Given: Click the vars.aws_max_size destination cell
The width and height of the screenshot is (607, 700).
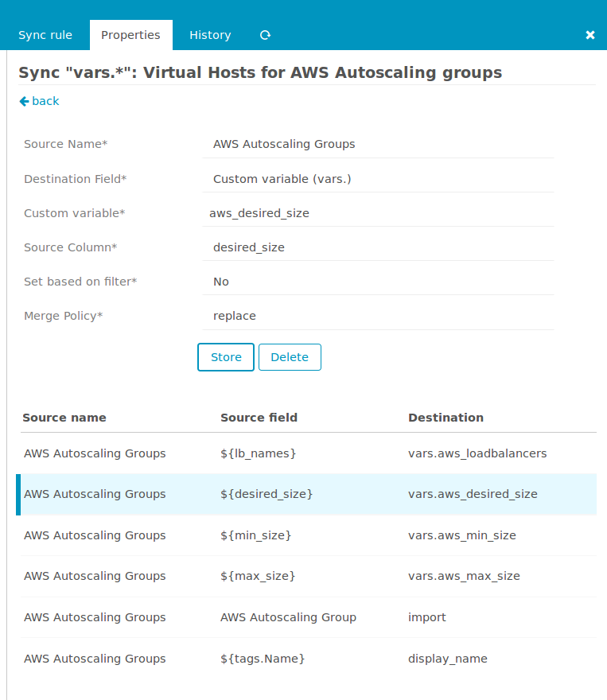Looking at the screenshot, I should point(464,577).
